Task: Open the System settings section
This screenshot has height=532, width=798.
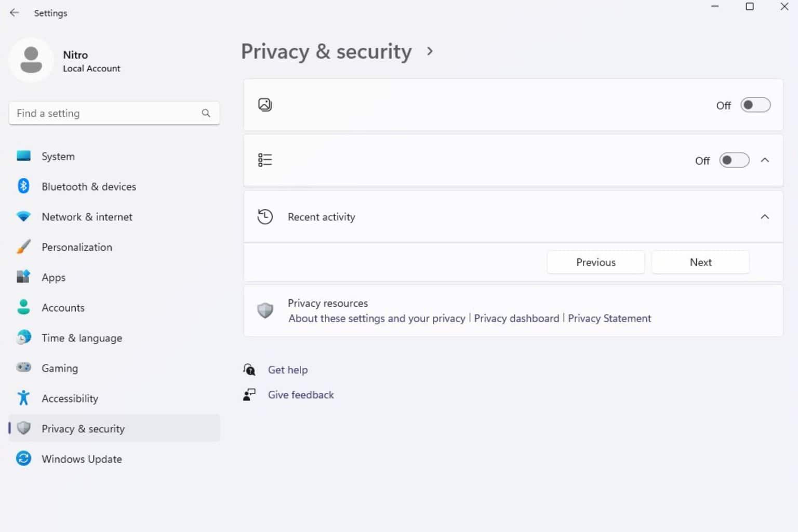Action: (x=58, y=156)
